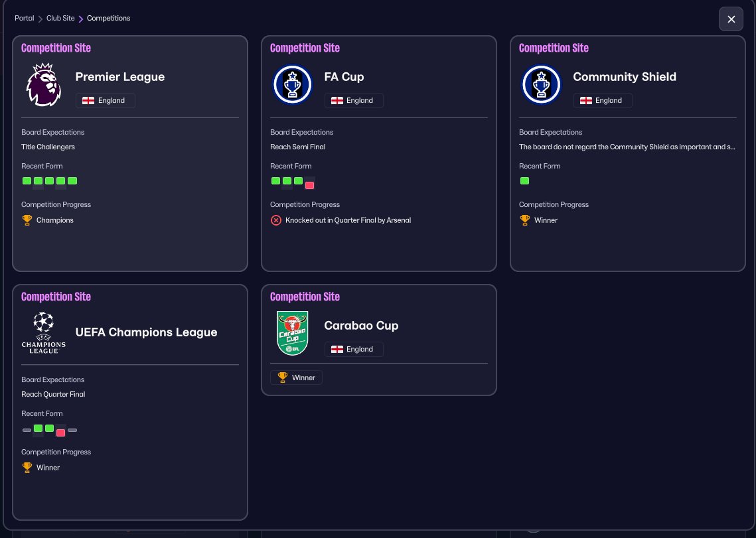The width and height of the screenshot is (756, 538).
Task: Click Competitions in the breadcrumb
Action: tap(108, 19)
